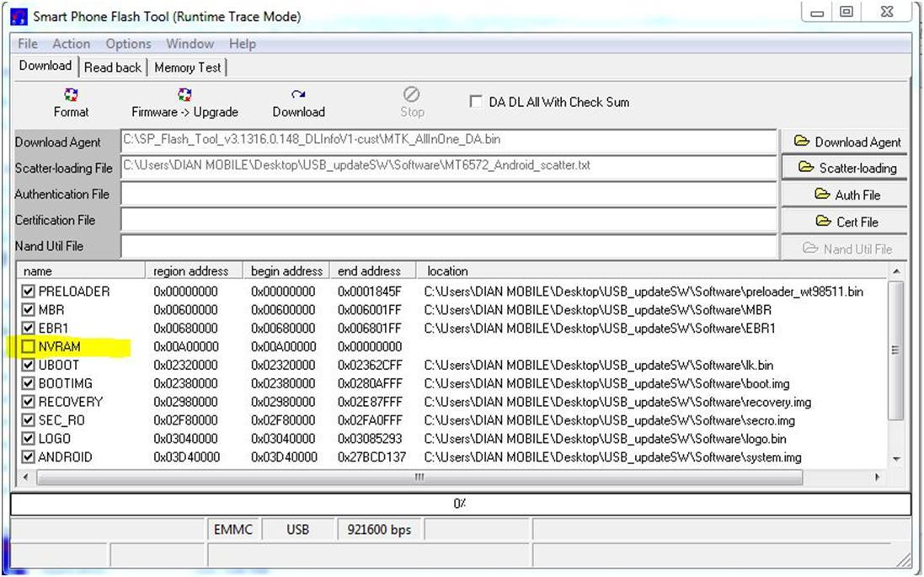924x577 pixels.
Task: Click the Smart Phone Flash Tool title icon
Action: (x=19, y=17)
